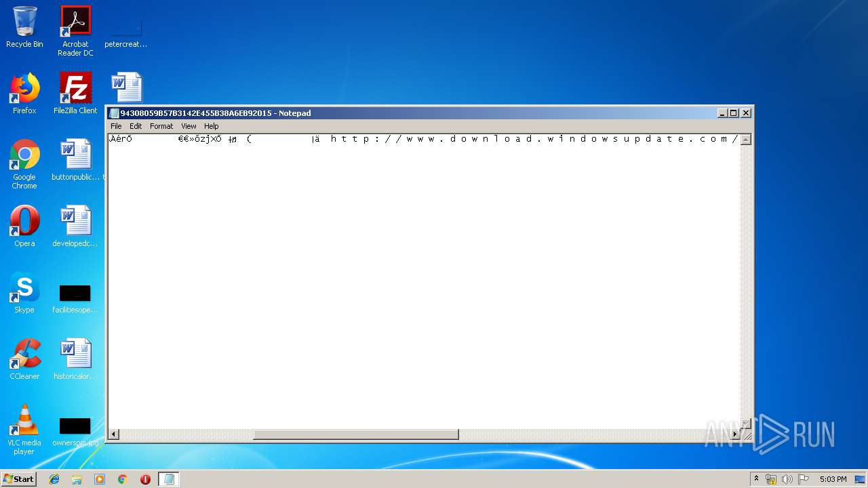Viewport: 868px width, 488px height.
Task: Open Windows Explorer folder in taskbar
Action: (77, 479)
